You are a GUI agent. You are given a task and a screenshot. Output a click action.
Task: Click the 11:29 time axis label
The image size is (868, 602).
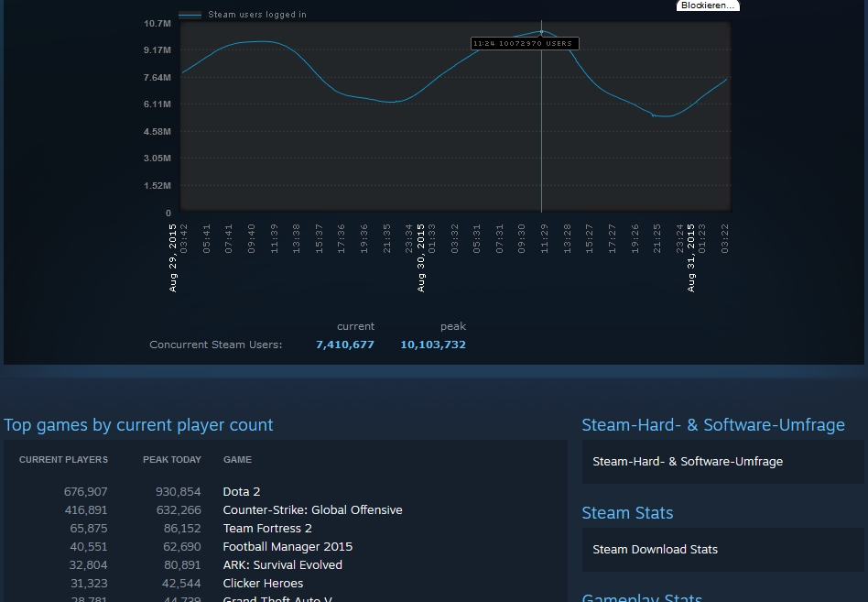pyautogui.click(x=544, y=239)
